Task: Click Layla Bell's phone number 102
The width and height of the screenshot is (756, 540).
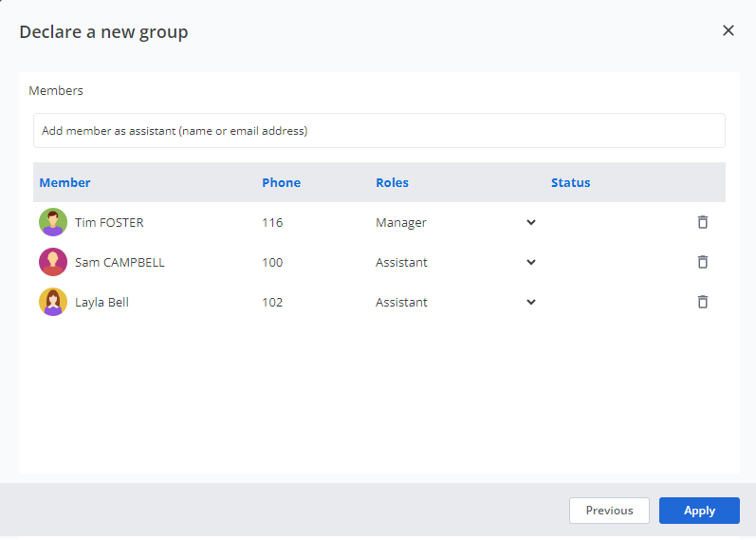Action: [272, 302]
